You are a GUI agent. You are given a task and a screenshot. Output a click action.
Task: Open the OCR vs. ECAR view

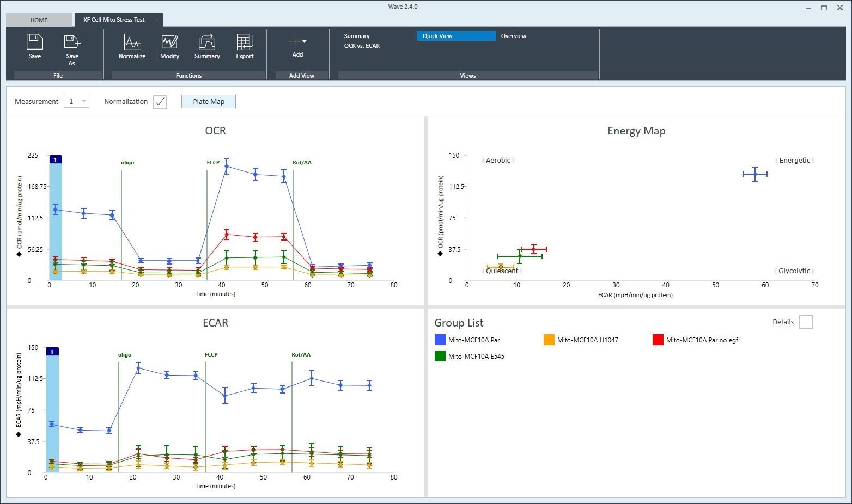[362, 46]
